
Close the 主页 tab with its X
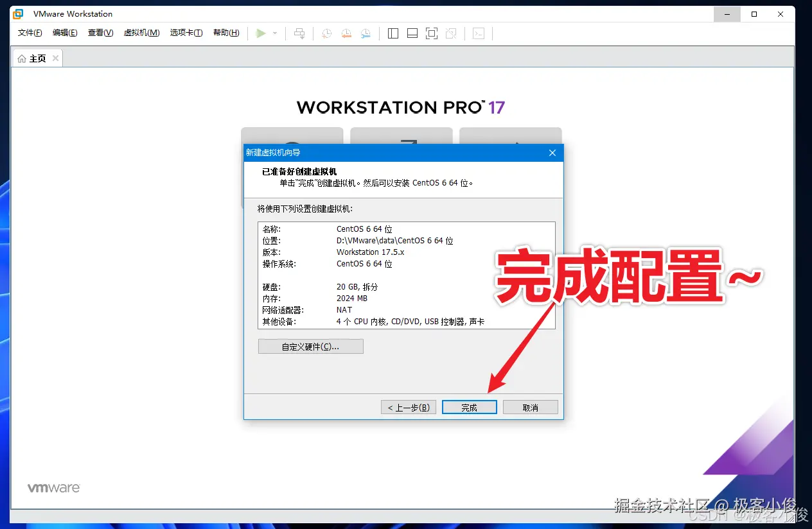point(56,58)
